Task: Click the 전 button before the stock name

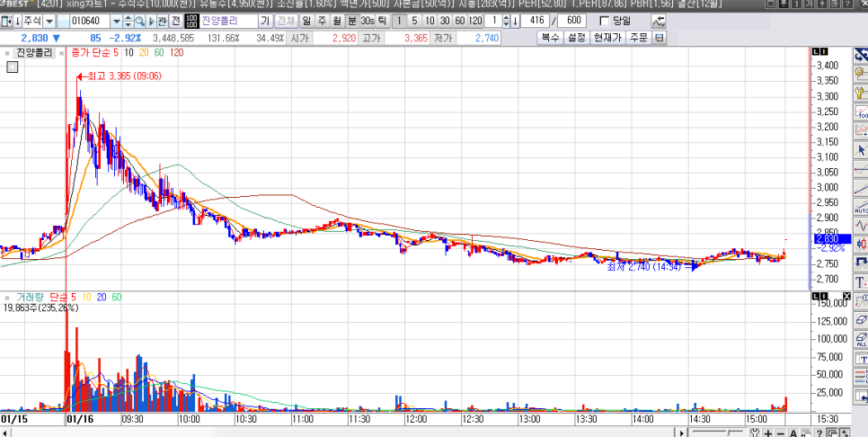Action: coord(176,22)
